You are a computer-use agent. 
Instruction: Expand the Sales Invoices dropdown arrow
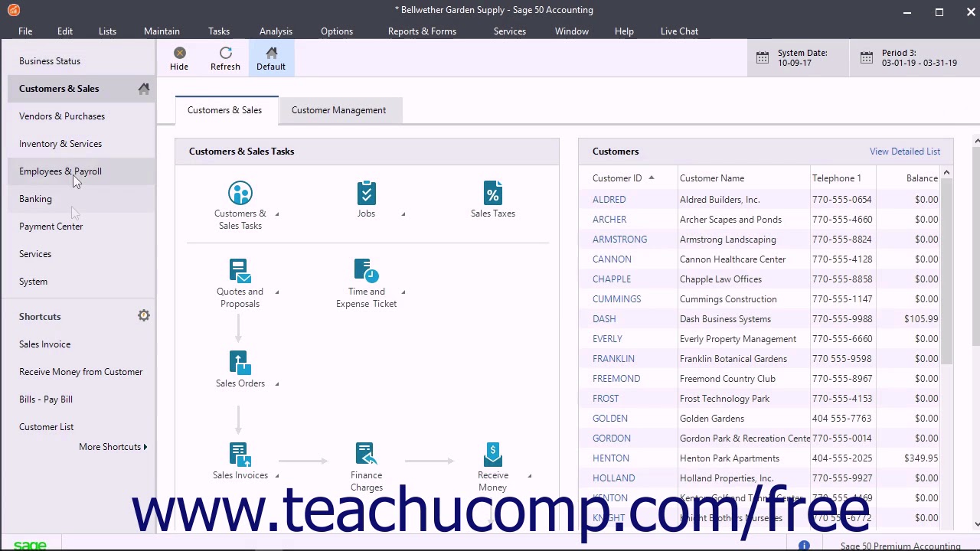click(277, 476)
